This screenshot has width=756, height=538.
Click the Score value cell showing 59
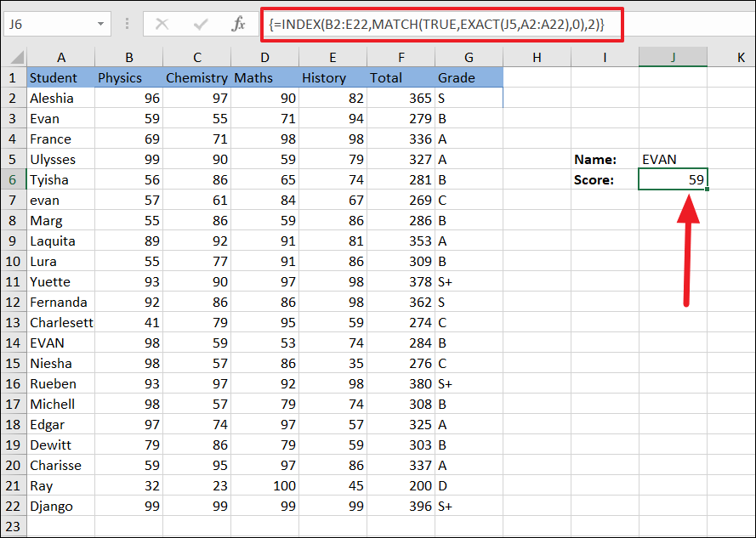click(673, 179)
